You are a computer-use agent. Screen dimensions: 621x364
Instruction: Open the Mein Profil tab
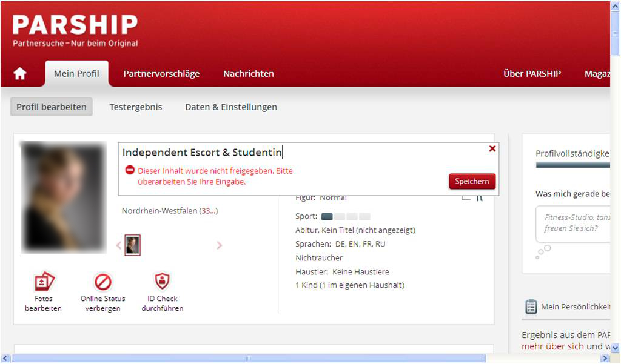point(77,74)
